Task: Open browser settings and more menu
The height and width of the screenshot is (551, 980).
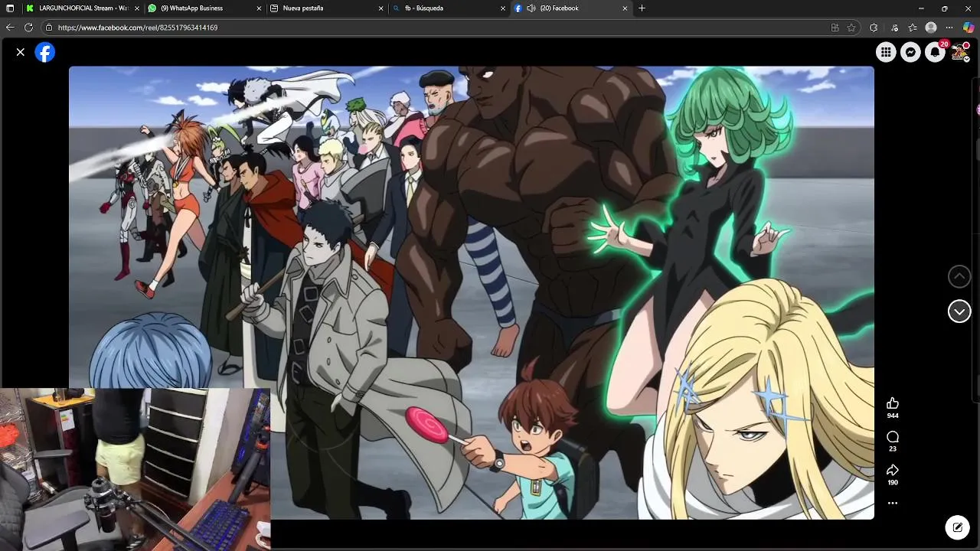Action: [x=949, y=28]
